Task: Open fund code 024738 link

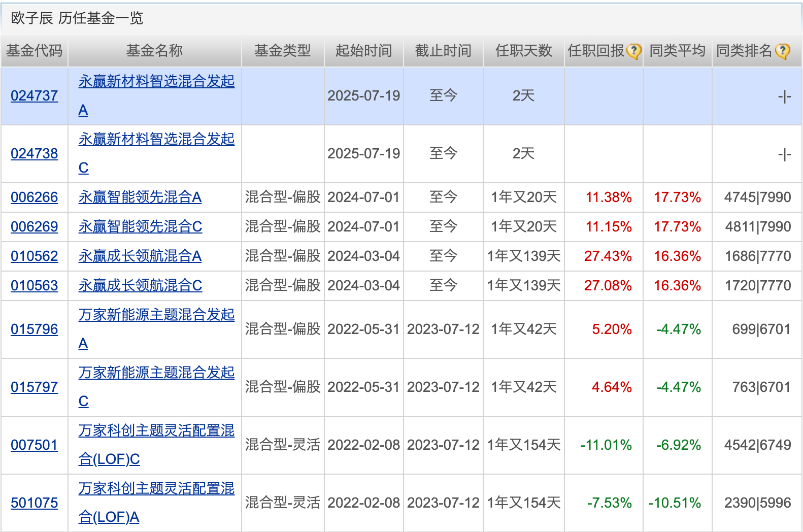Action: pos(35,153)
